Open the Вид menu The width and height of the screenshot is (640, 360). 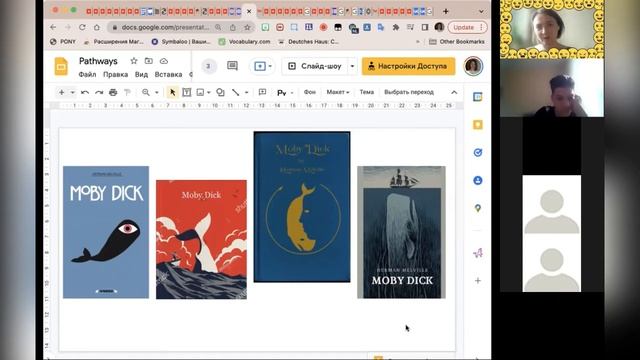click(x=141, y=74)
